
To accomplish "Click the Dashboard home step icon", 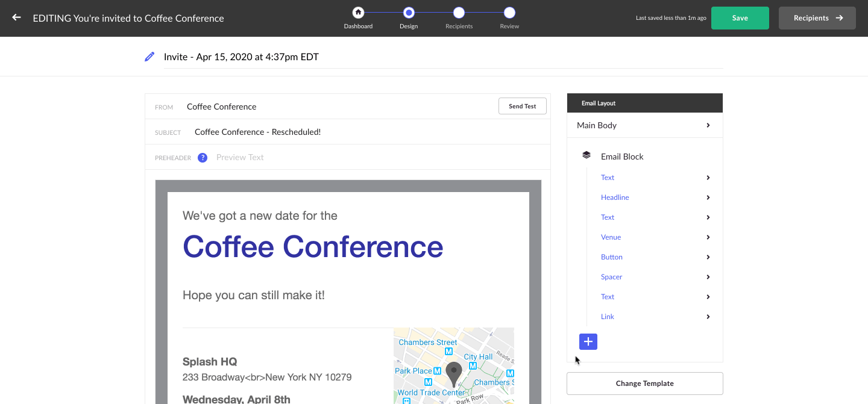I will click(358, 12).
